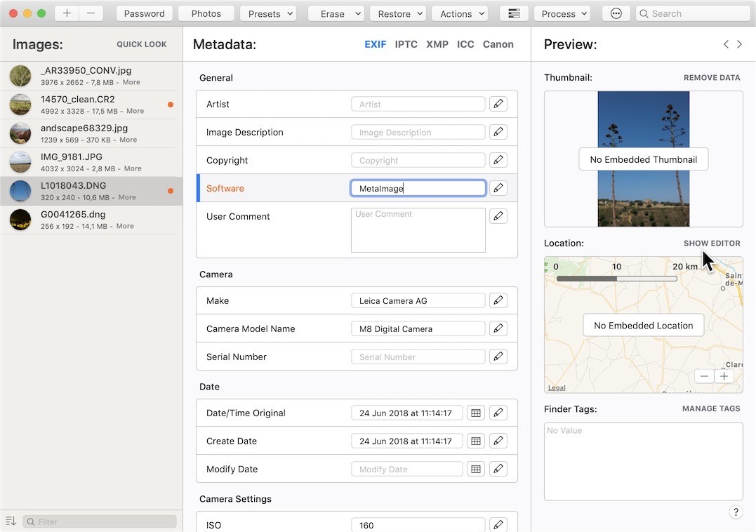This screenshot has height=532, width=756.
Task: Edit the Artist field using its pencil icon
Action: (x=498, y=104)
